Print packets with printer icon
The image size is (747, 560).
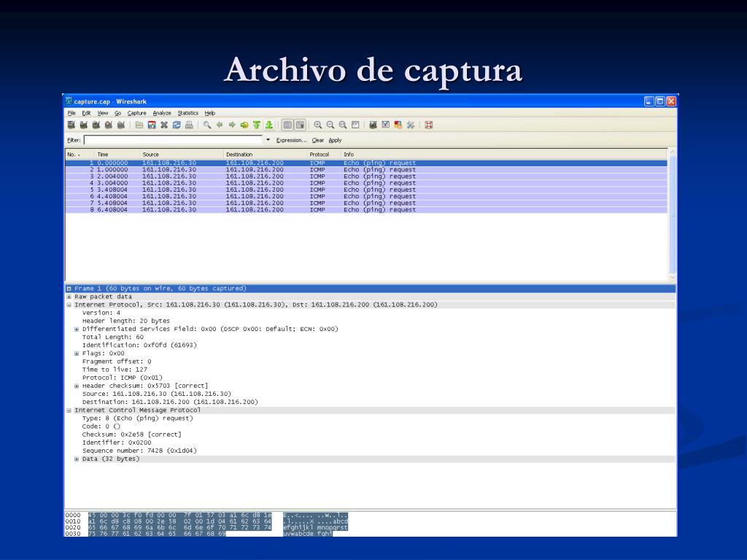pos(189,125)
